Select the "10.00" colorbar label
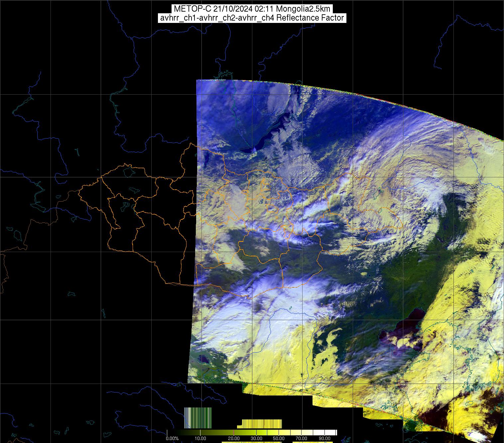Screen dimensions: 504x443 coord(200,438)
